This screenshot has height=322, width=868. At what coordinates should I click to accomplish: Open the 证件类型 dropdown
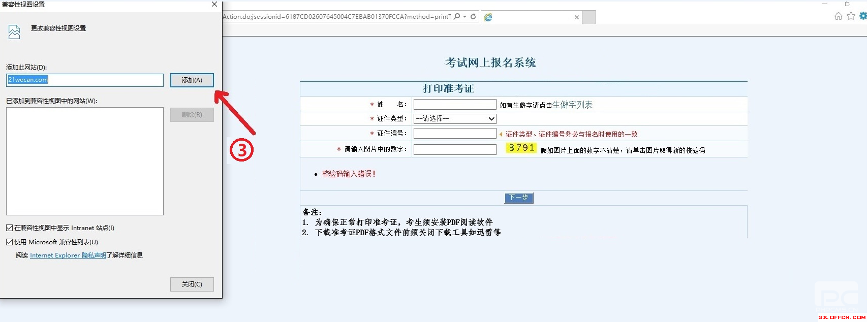[x=455, y=119]
